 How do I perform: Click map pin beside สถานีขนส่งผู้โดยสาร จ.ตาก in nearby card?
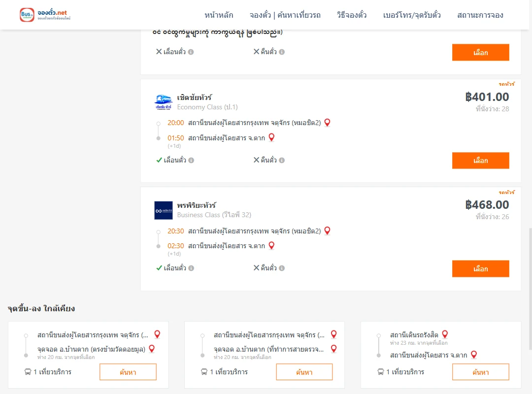474,355
